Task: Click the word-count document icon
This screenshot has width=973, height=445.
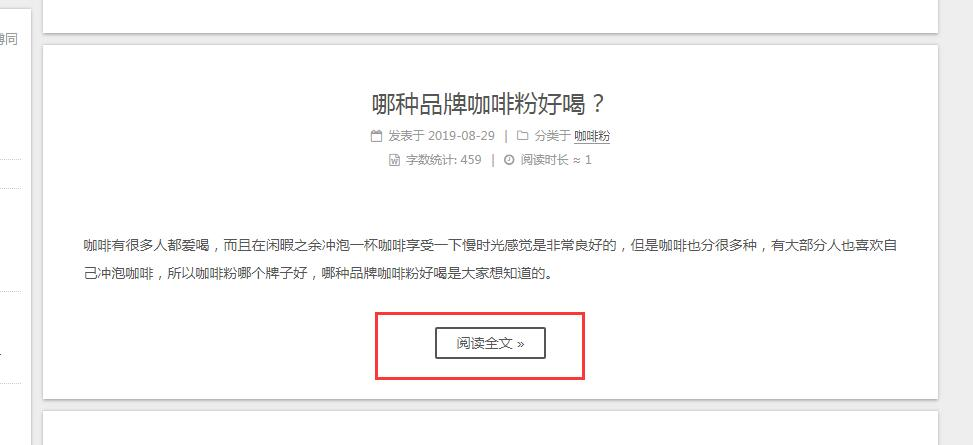Action: pyautogui.click(x=394, y=160)
